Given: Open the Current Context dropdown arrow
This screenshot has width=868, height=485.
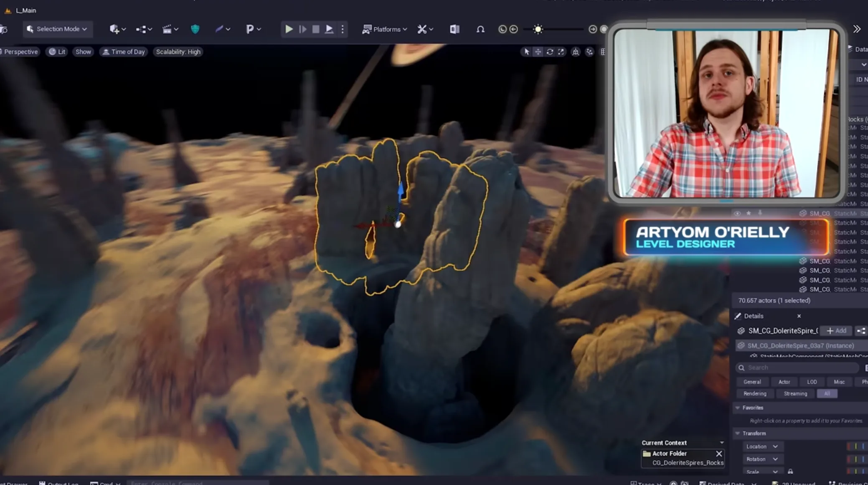Looking at the screenshot, I should 721,443.
